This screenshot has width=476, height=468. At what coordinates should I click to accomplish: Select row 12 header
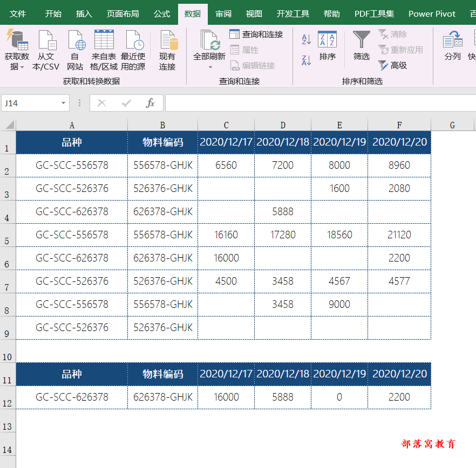pyautogui.click(x=8, y=397)
